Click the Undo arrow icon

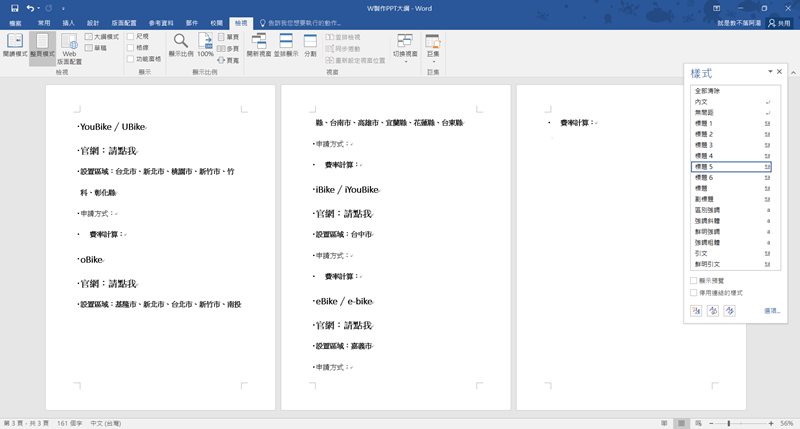[31, 8]
